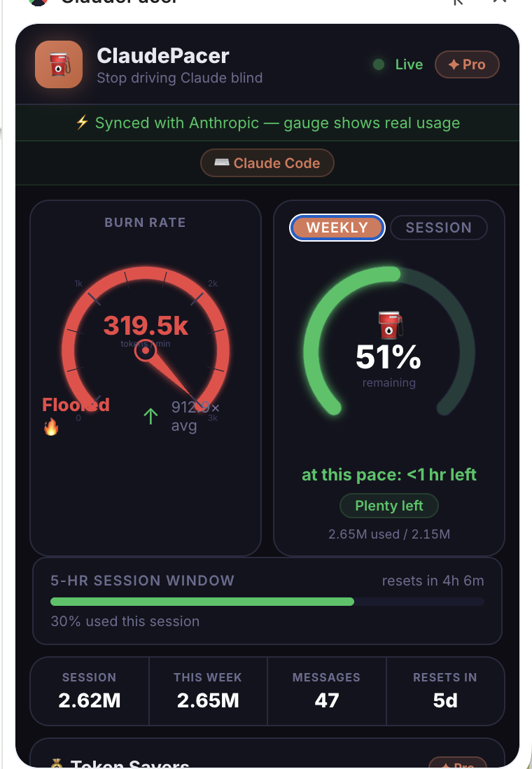
Task: Click the fuel pump icon above 51%
Action: 391,326
